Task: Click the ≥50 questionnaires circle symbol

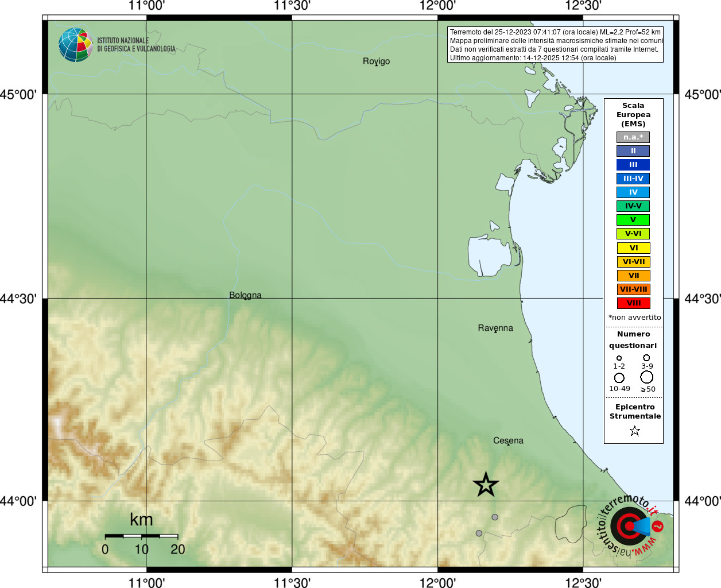Action: 647,377
